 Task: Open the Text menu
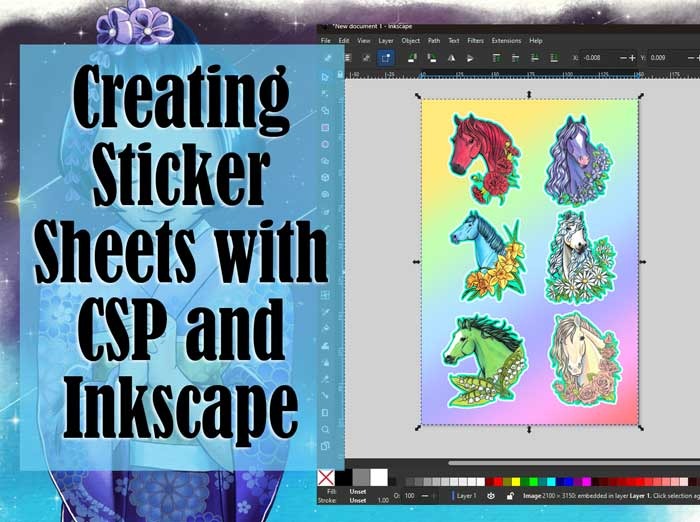click(x=454, y=41)
